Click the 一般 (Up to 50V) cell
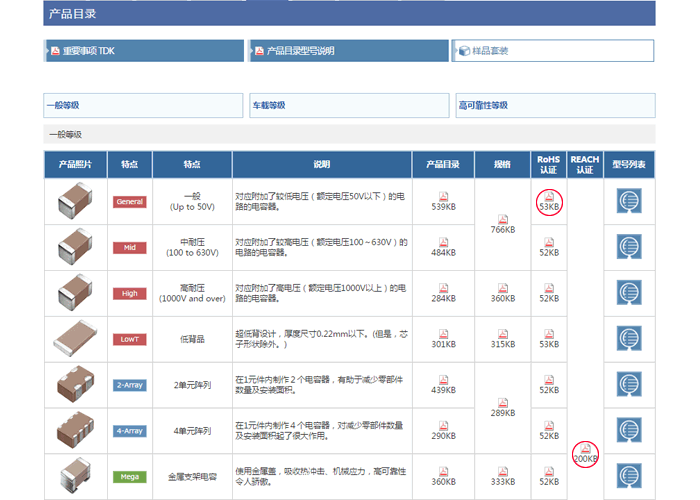This screenshot has height=500, width=700. [x=192, y=202]
